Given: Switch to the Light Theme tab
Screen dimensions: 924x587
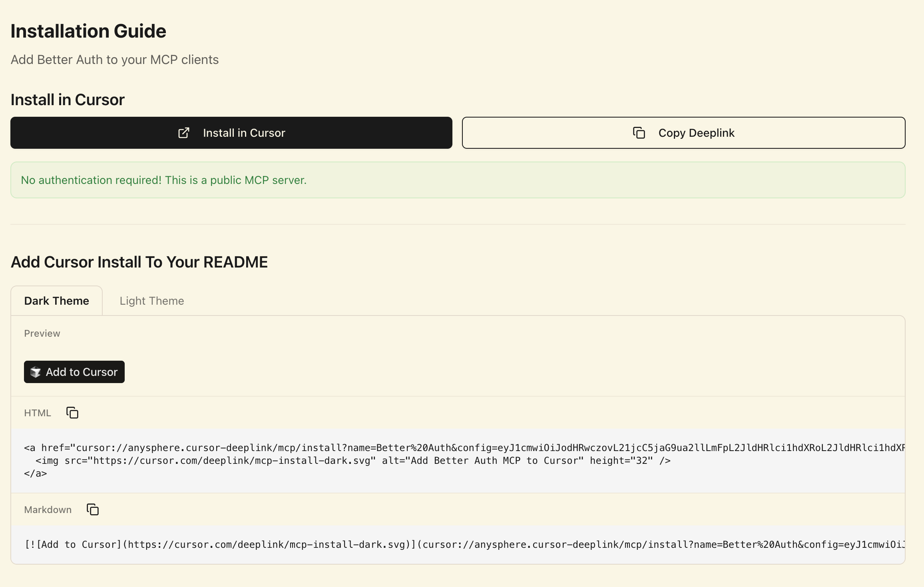Looking at the screenshot, I should tap(152, 301).
